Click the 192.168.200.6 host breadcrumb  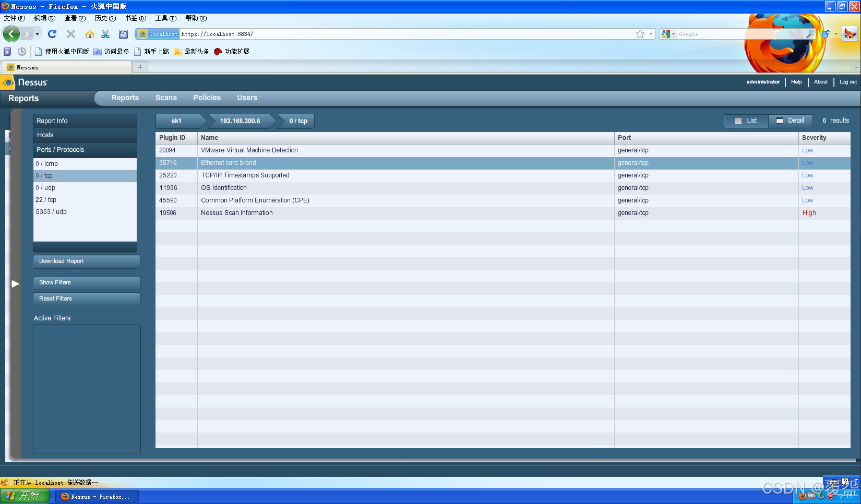click(x=241, y=121)
